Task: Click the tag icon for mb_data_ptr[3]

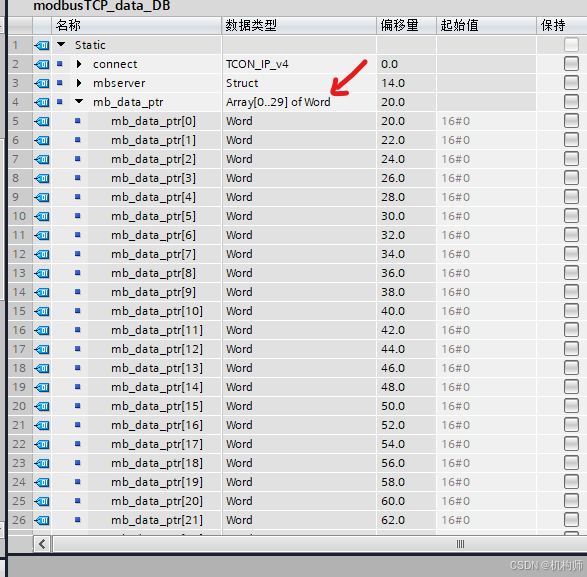Action: point(42,178)
